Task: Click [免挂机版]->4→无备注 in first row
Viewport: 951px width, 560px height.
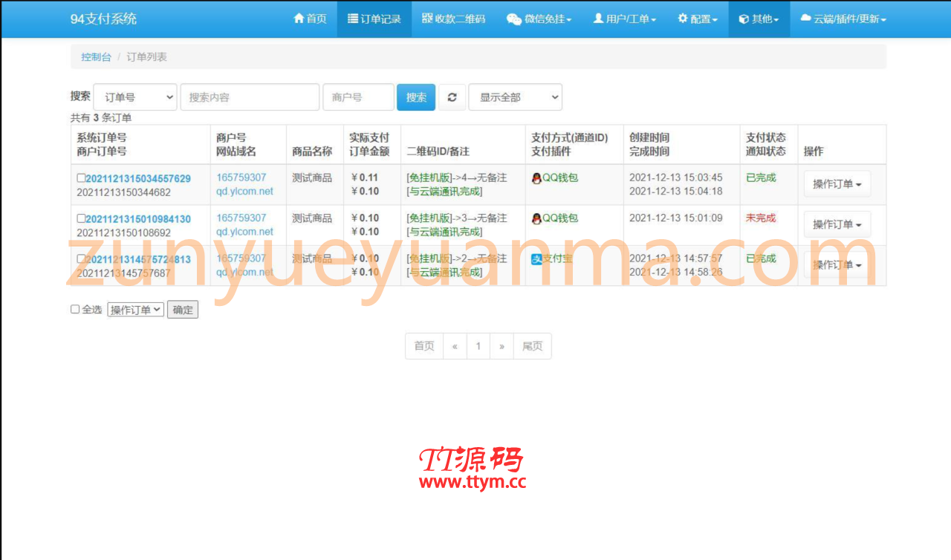Action: 457,178
